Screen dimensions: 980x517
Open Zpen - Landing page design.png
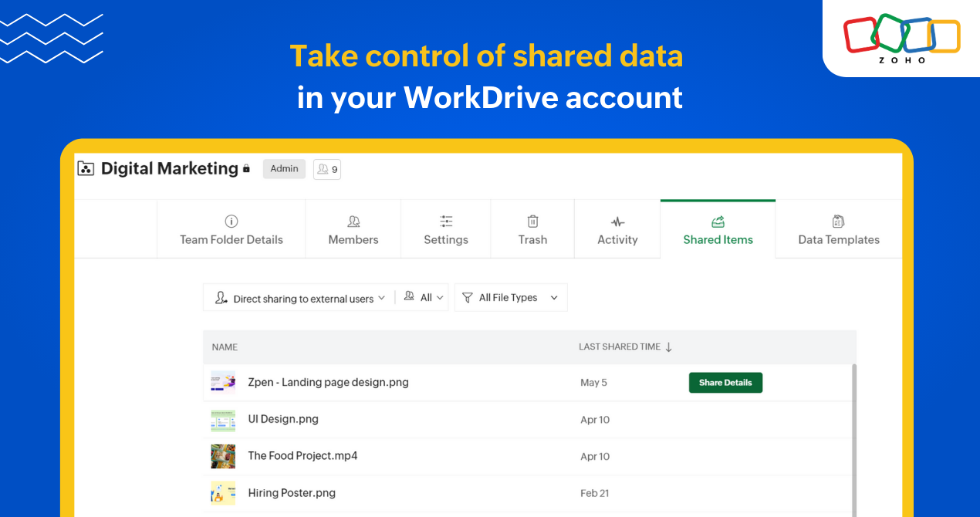328,382
